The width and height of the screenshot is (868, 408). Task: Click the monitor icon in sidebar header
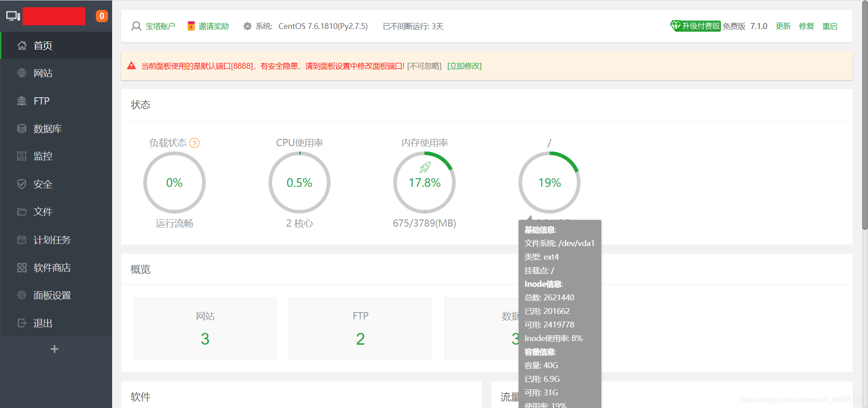(x=13, y=16)
